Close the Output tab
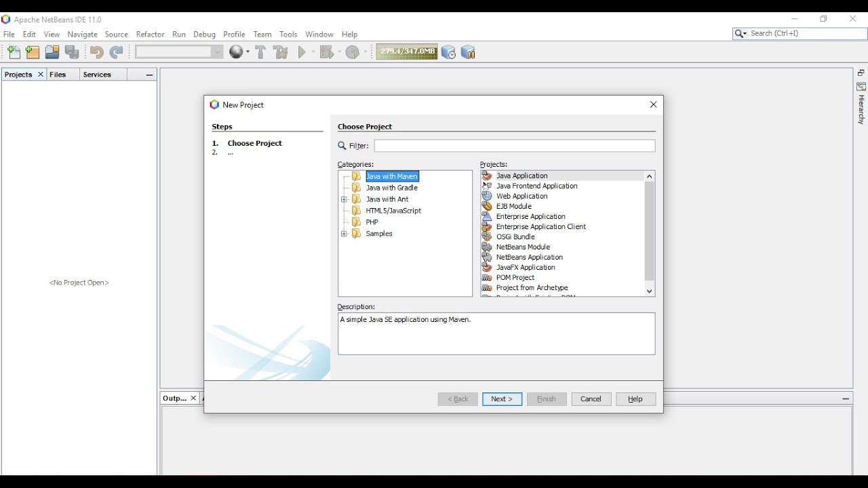868x488 pixels. pos(193,399)
